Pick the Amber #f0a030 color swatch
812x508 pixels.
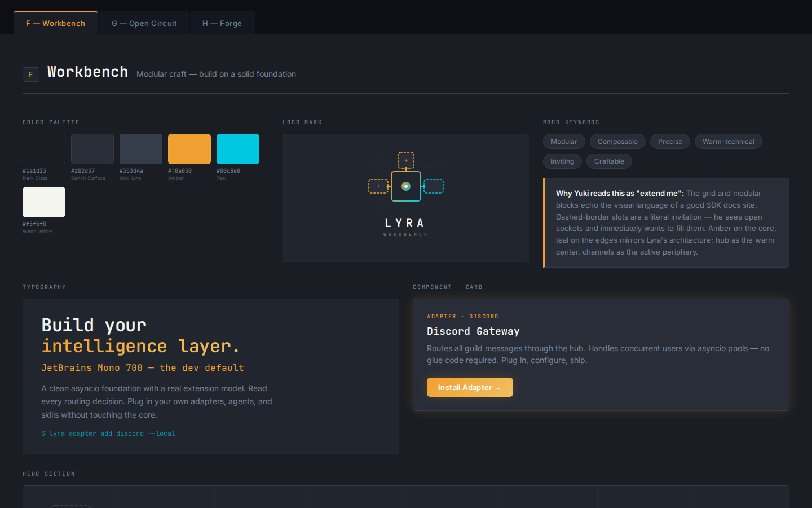(x=189, y=149)
